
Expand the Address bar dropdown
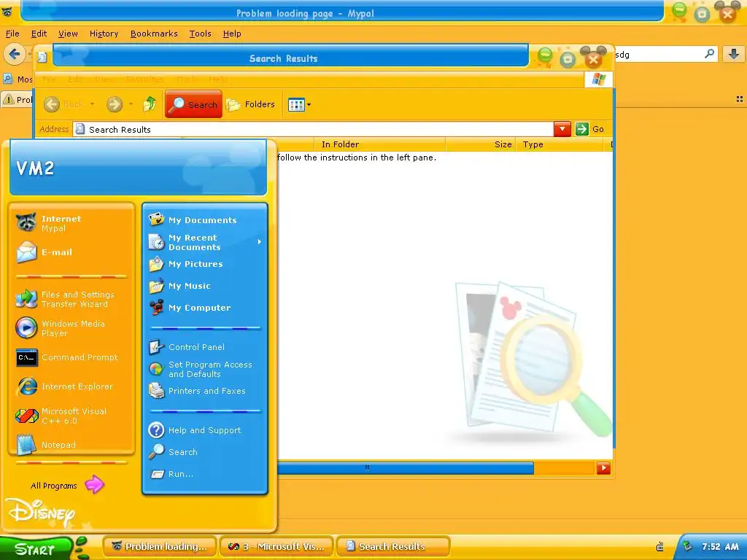pos(562,129)
